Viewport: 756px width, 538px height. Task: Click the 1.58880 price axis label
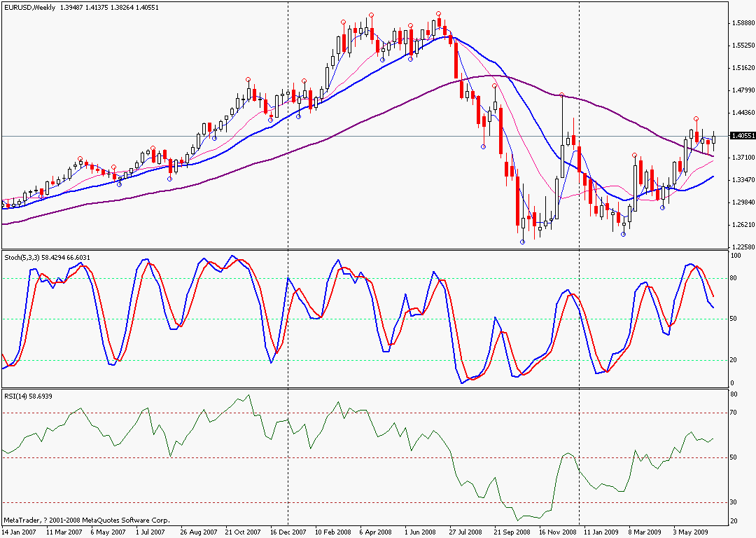pyautogui.click(x=743, y=22)
